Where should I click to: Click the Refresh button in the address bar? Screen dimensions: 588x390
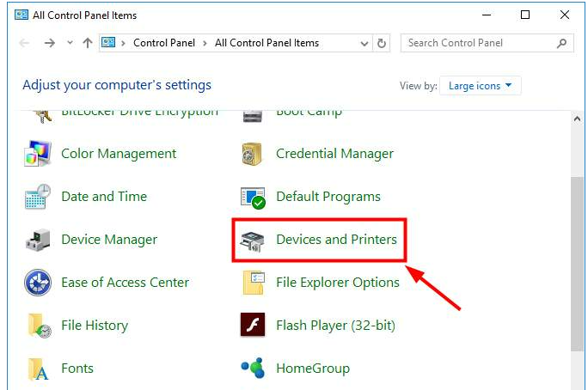383,43
